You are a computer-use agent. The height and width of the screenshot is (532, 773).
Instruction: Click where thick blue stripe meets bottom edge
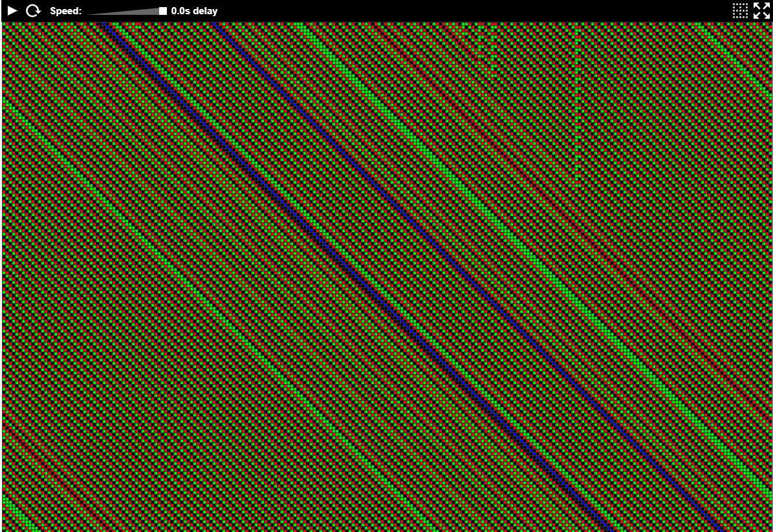[x=607, y=527]
